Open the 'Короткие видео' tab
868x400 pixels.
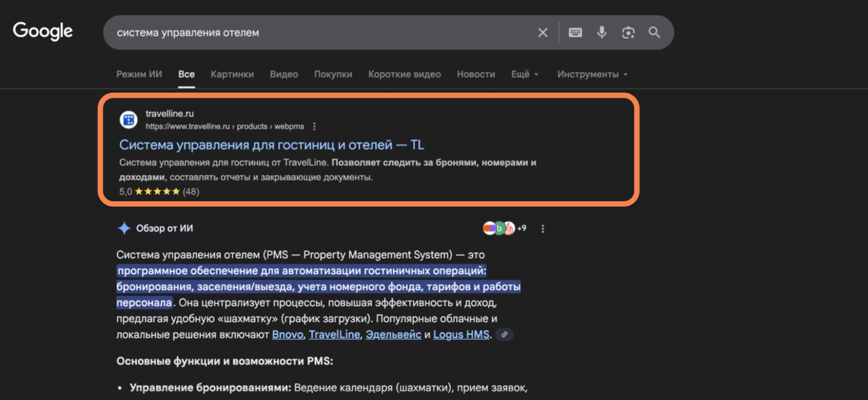tap(405, 74)
